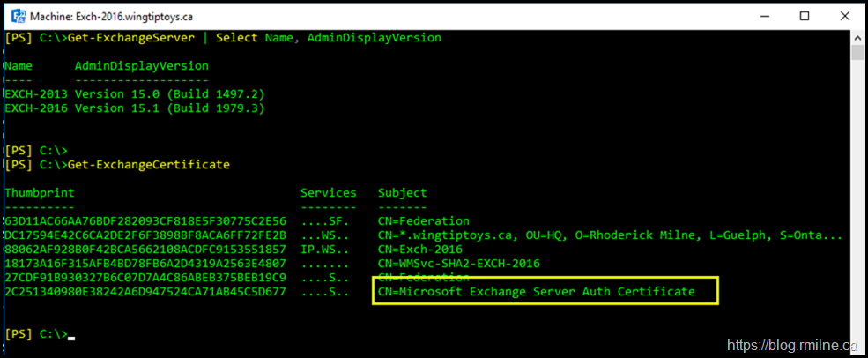
Task: Click the Thumbprint column header
Action: coord(39,192)
